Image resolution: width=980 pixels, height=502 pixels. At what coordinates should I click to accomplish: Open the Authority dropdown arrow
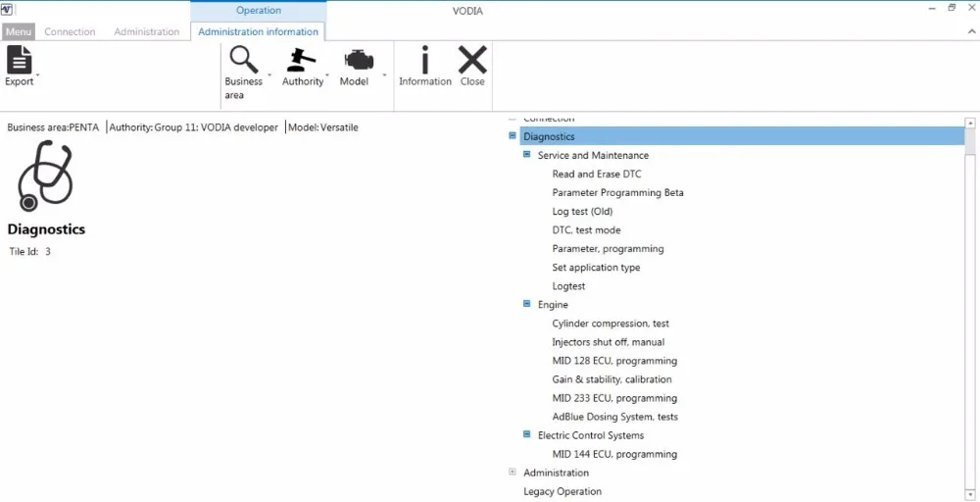point(327,75)
